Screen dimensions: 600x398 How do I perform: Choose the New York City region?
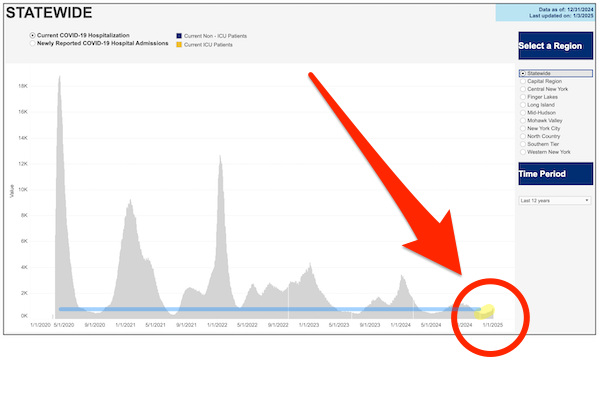pyautogui.click(x=523, y=128)
